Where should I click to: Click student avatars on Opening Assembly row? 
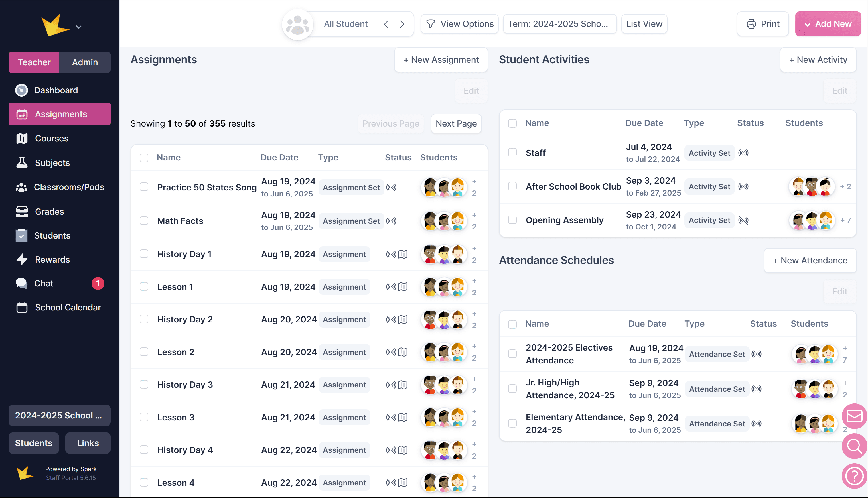pos(812,220)
